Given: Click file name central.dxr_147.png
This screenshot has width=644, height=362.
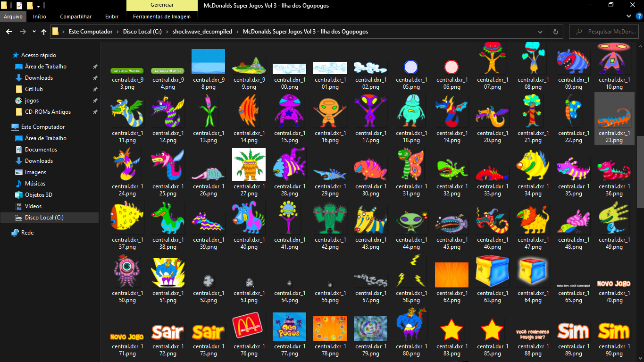Looking at the screenshot, I should [x=533, y=243].
